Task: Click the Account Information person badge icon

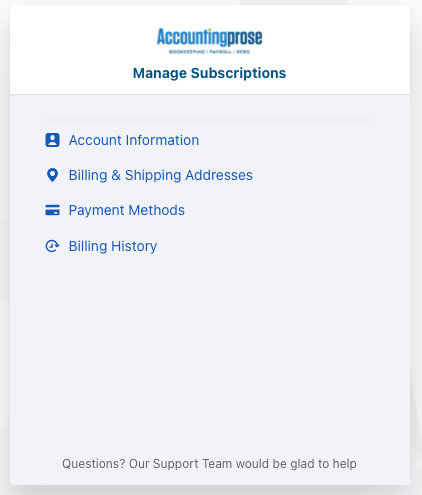Action: 52,140
